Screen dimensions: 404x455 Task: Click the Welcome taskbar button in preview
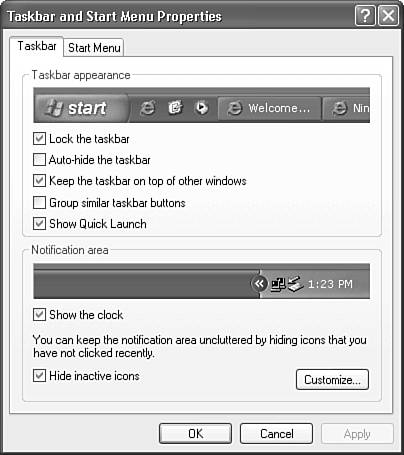(269, 108)
